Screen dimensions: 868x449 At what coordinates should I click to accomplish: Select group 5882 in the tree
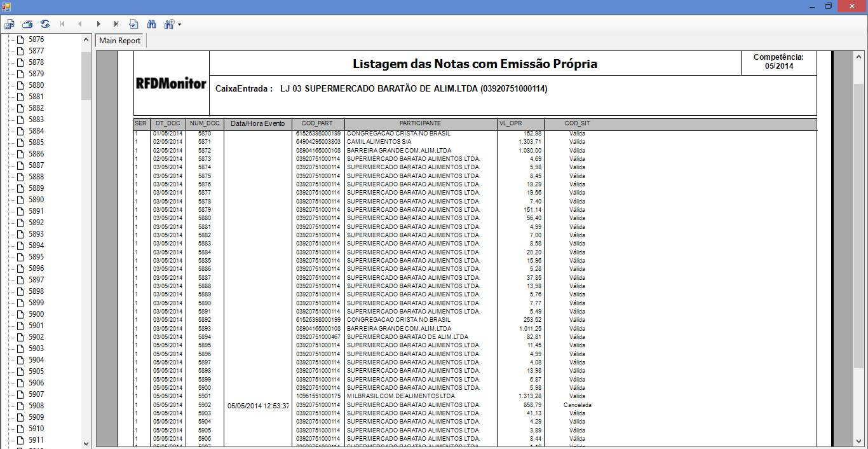point(36,108)
